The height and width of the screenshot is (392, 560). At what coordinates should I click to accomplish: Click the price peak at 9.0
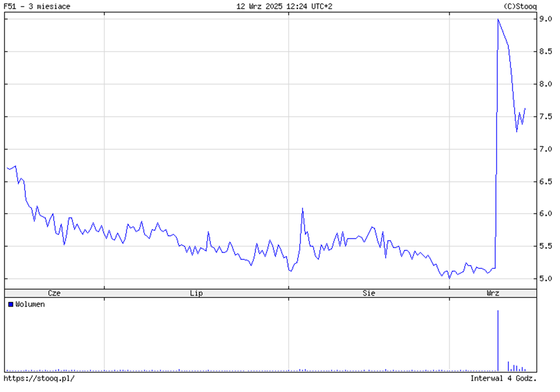click(498, 19)
